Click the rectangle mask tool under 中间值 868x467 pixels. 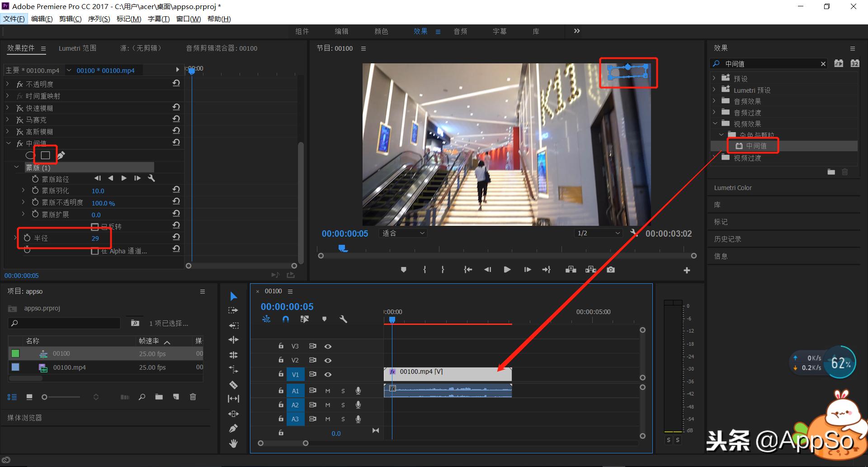pyautogui.click(x=45, y=155)
